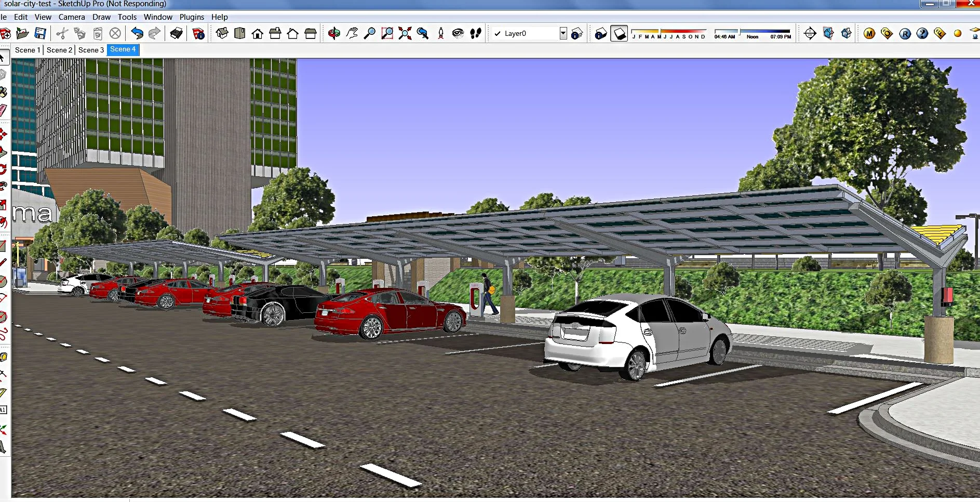
Task: Select the Walk footprints tool
Action: 476,34
